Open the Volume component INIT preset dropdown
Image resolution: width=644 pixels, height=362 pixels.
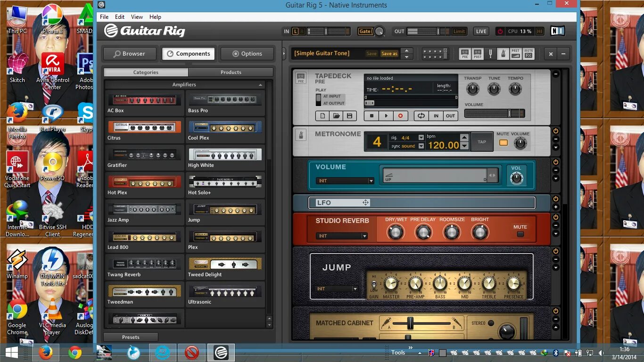tap(345, 181)
